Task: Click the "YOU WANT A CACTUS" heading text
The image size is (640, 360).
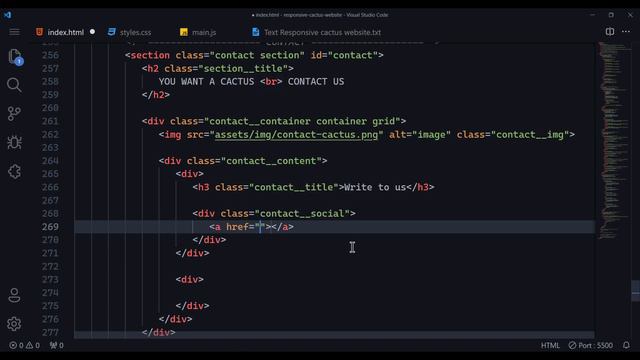Action: click(206, 82)
